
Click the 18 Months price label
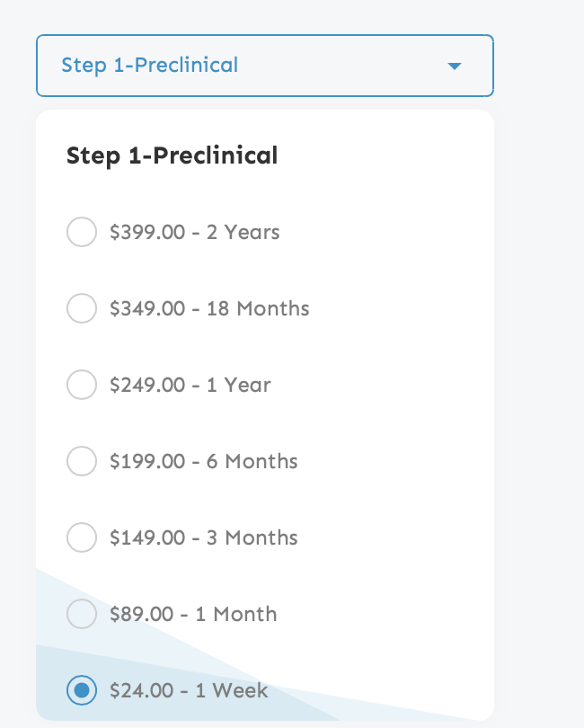click(208, 308)
